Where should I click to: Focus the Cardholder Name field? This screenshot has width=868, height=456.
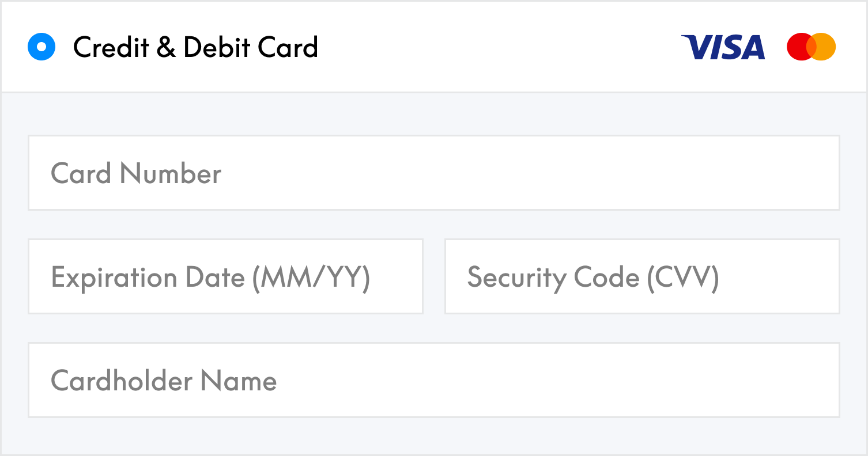tap(434, 380)
